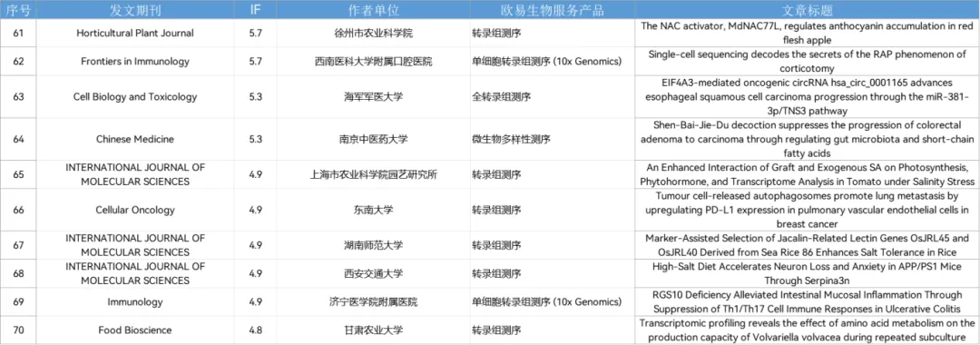Click International Journal of Molecular Sciences in row 68
Image resolution: width=980 pixels, height=345 pixels.
[x=135, y=273]
